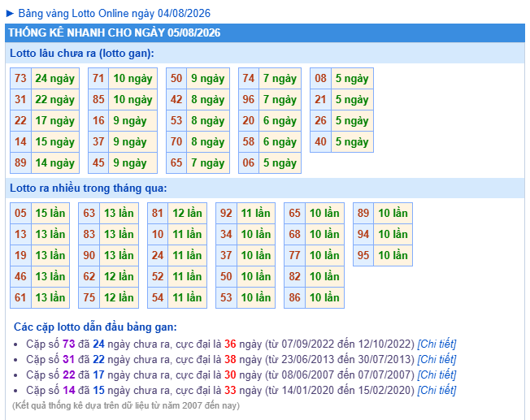Click heading Các cặp lotto dẫn đầu bảng gan
Viewport: 530px width, 420px height.
click(x=95, y=327)
